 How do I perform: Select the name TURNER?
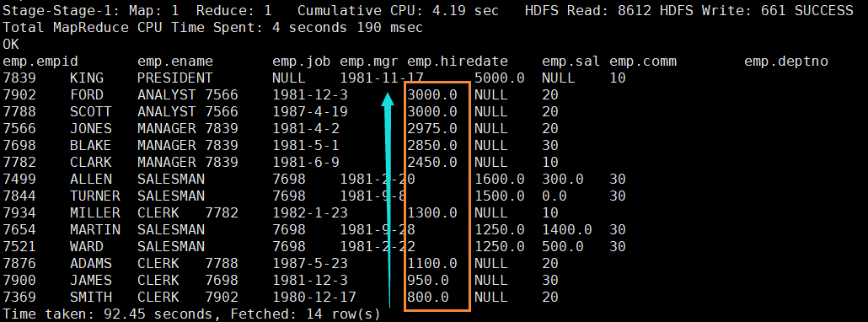point(95,196)
